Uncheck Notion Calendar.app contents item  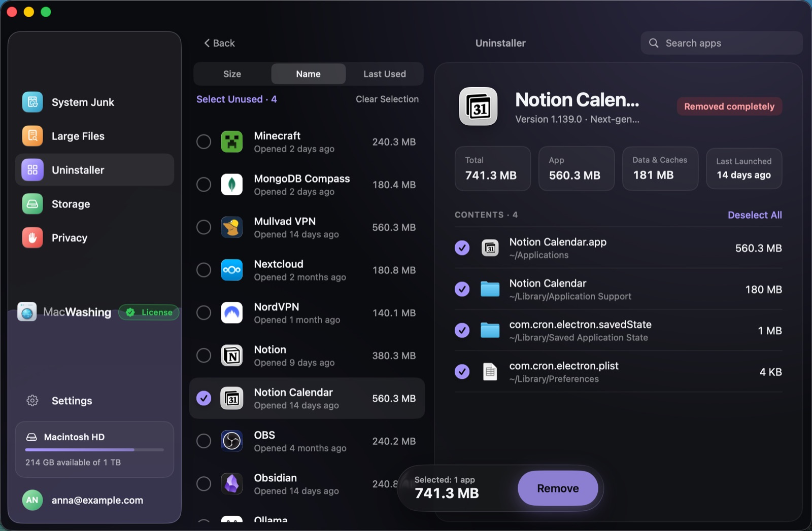[462, 248]
